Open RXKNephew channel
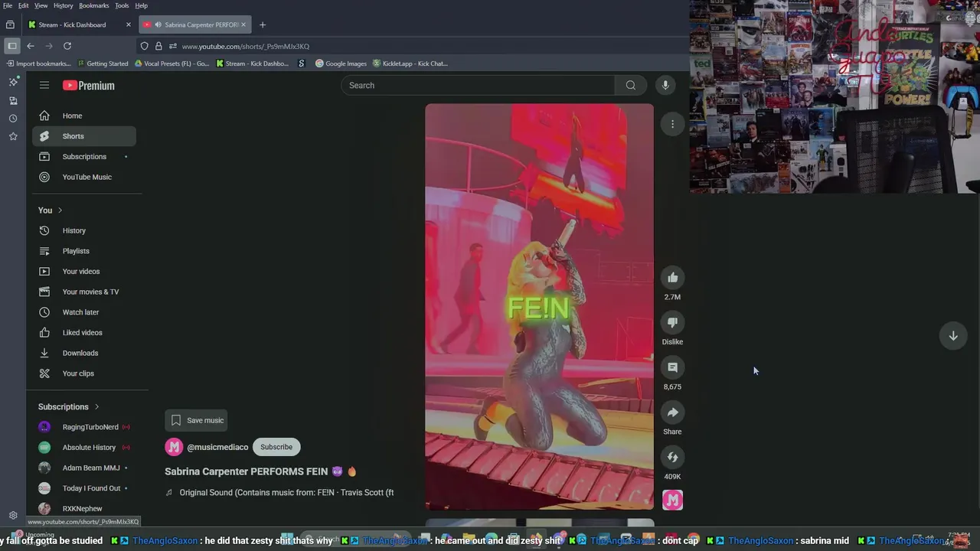The image size is (980, 551). click(84, 509)
